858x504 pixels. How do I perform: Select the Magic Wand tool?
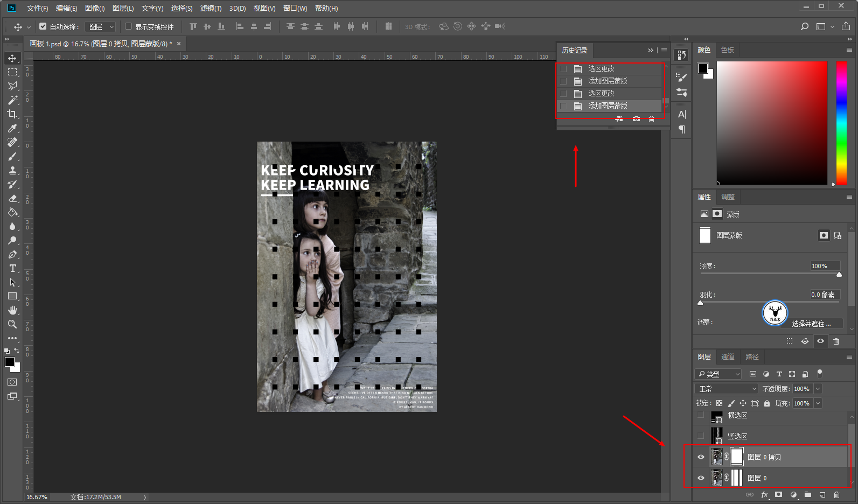pos(12,100)
